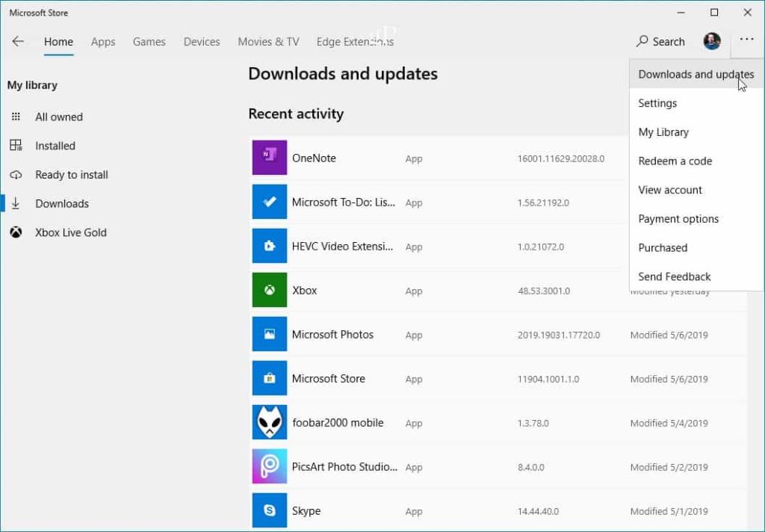Switch to the Devices tab
Viewport: 765px width, 532px height.
202,42
